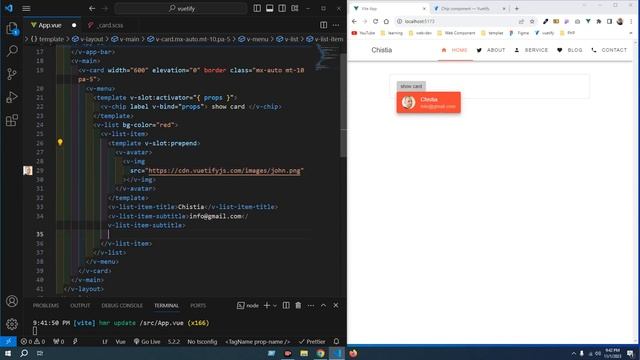Click the v-main breadcrumb item
This screenshot has width=640, height=360.
click(x=125, y=39)
